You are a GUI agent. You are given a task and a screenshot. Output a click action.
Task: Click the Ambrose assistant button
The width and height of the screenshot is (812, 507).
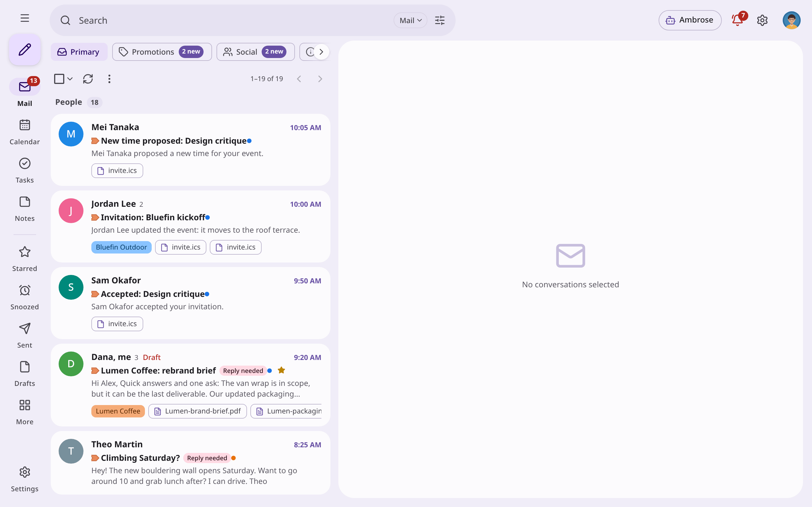[690, 20]
